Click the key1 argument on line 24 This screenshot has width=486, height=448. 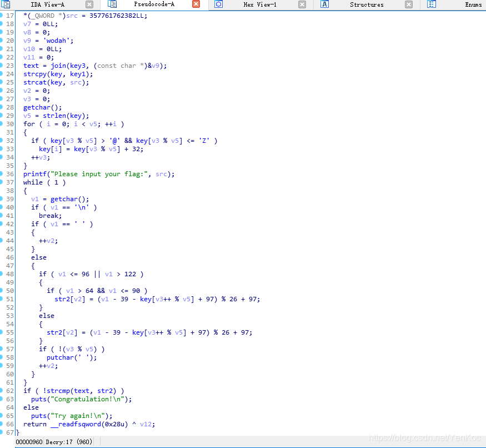pos(78,74)
